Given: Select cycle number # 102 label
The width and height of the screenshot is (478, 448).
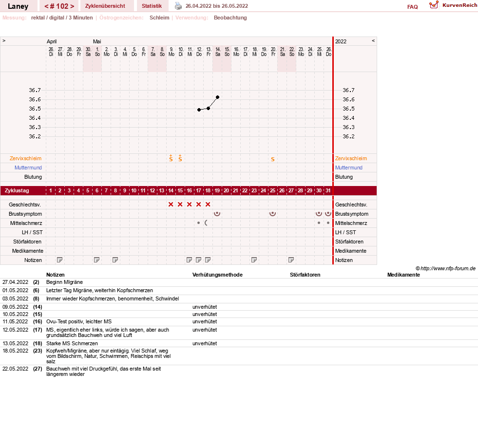Looking at the screenshot, I should [59, 6].
